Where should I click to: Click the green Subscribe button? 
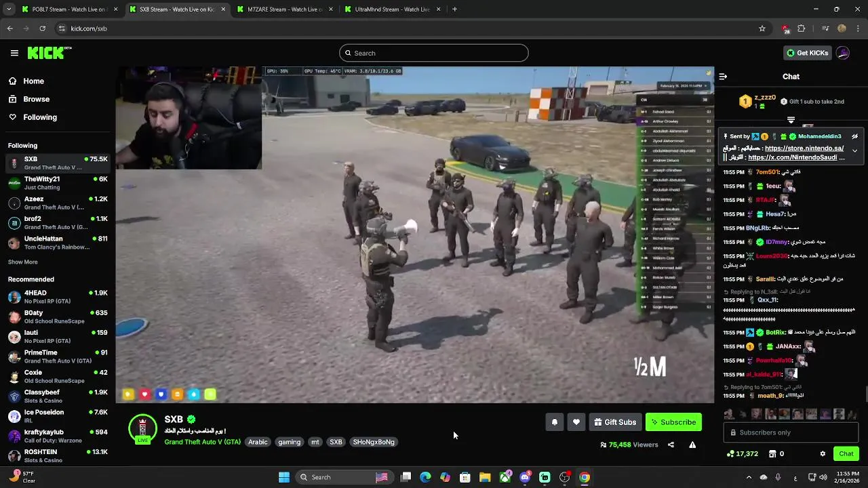click(673, 422)
